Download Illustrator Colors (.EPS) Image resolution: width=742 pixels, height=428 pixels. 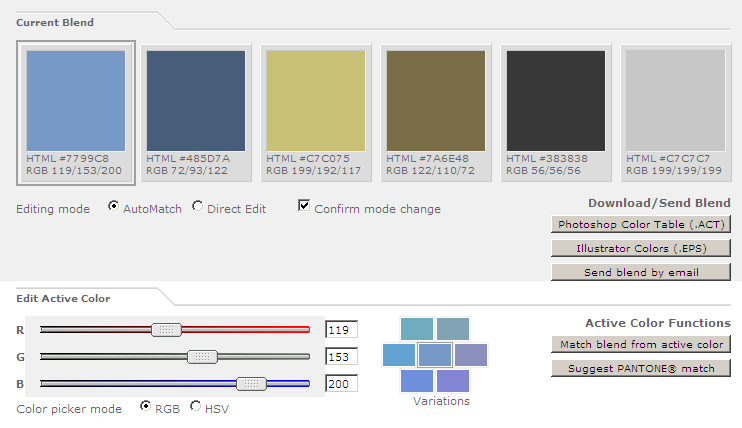(x=641, y=249)
